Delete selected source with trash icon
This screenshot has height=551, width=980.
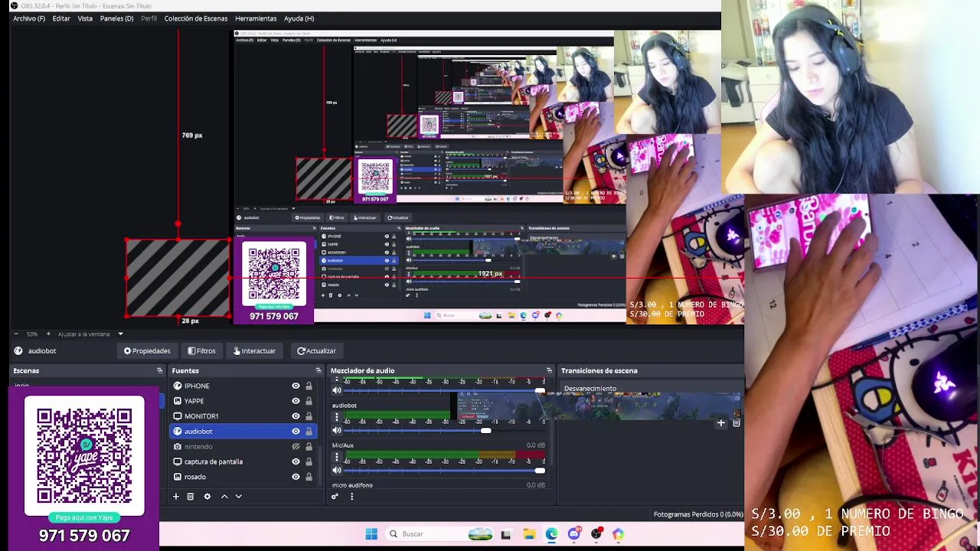(x=190, y=497)
